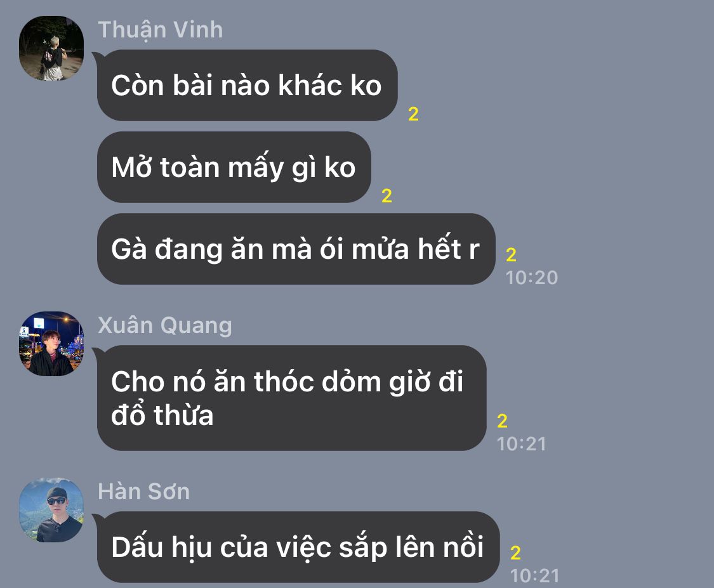Open Xuân Quang's profile avatar
This screenshot has height=588, width=714.
tap(51, 344)
